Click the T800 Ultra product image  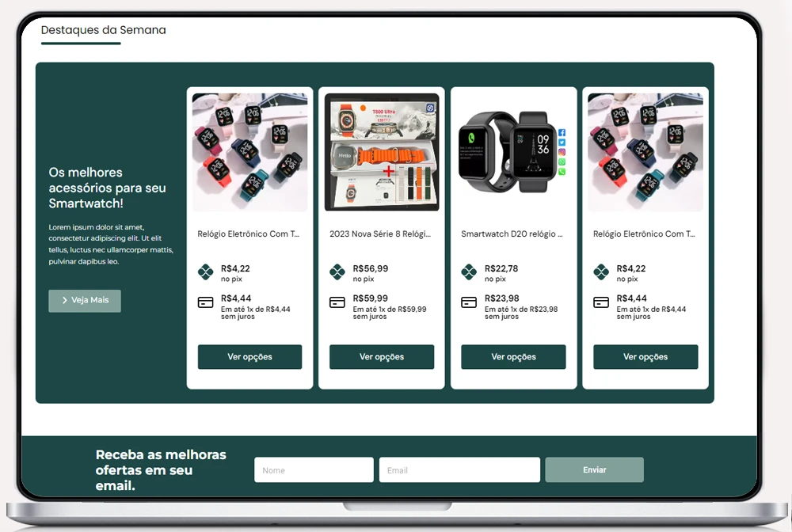click(381, 150)
